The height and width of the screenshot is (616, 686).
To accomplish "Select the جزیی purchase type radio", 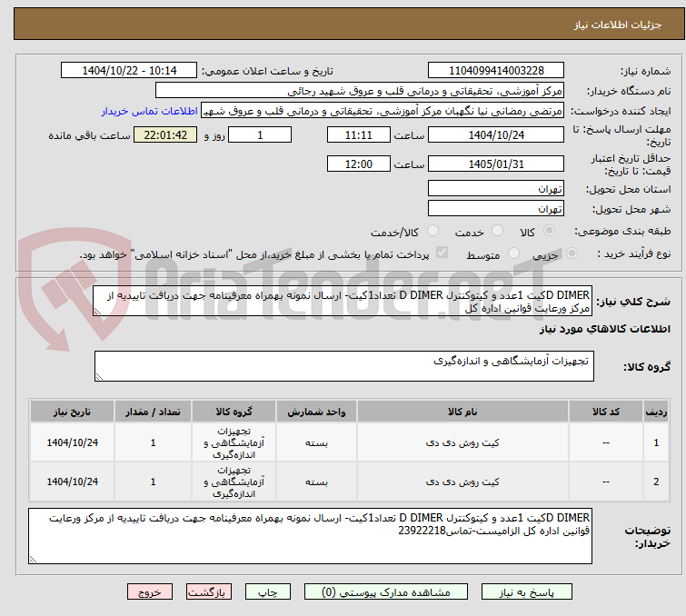I will pos(572,253).
